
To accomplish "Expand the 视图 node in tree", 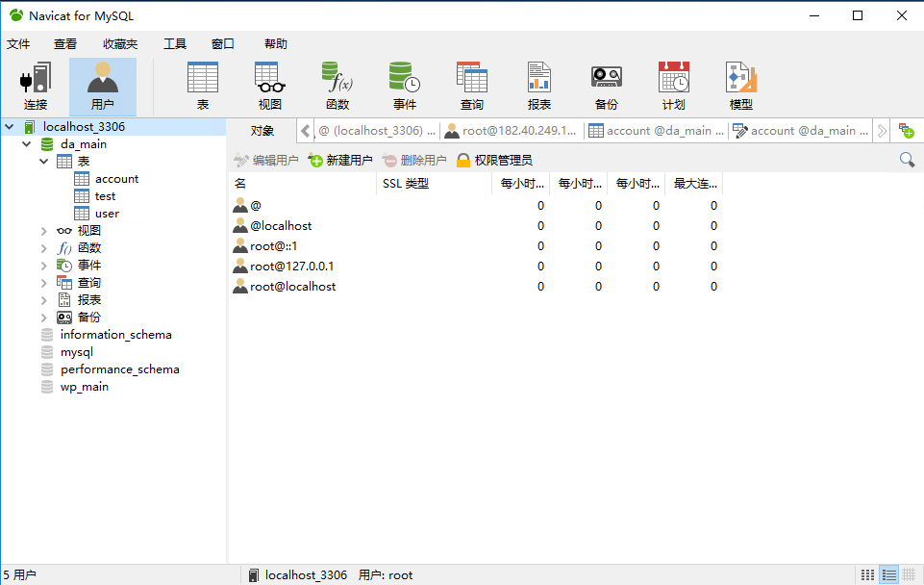I will 43,231.
